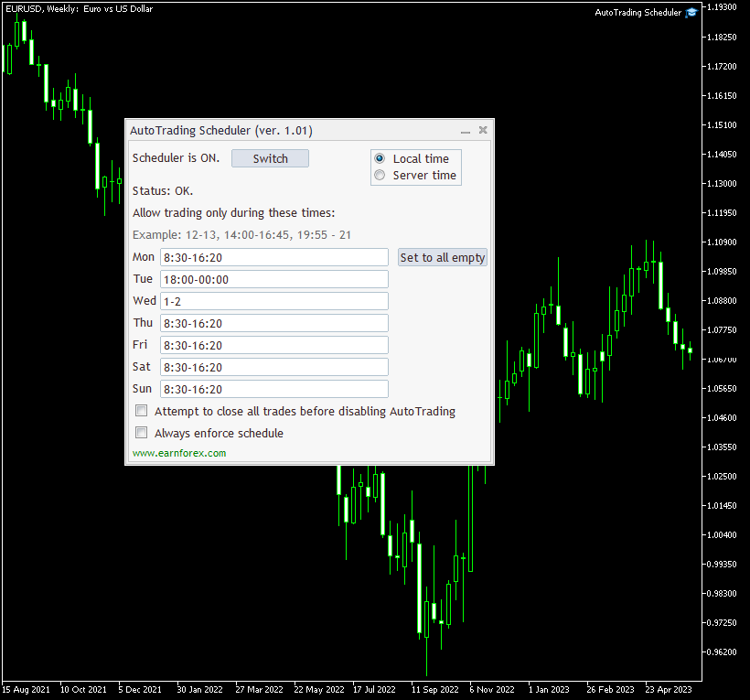Viewport: 750px width, 700px height.
Task: Select the Server time radio button
Action: (380, 175)
